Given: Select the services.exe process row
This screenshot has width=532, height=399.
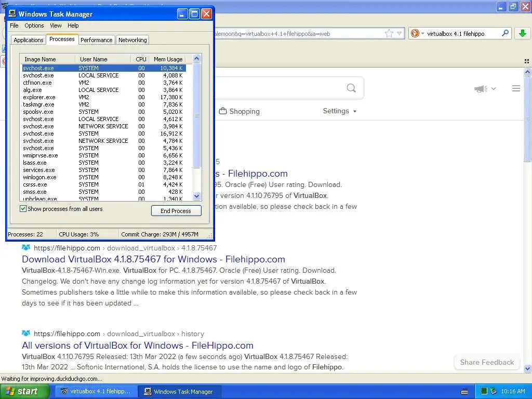Looking at the screenshot, I should (103, 170).
